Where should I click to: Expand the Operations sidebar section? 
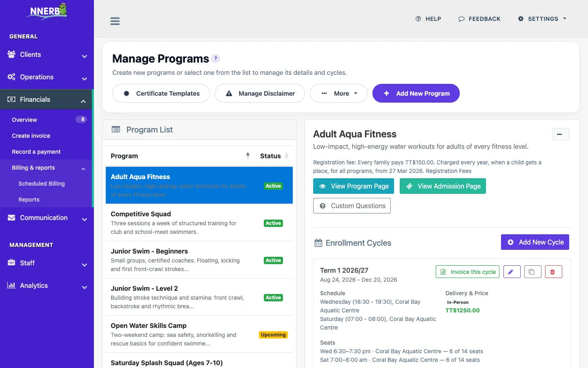[x=47, y=77]
